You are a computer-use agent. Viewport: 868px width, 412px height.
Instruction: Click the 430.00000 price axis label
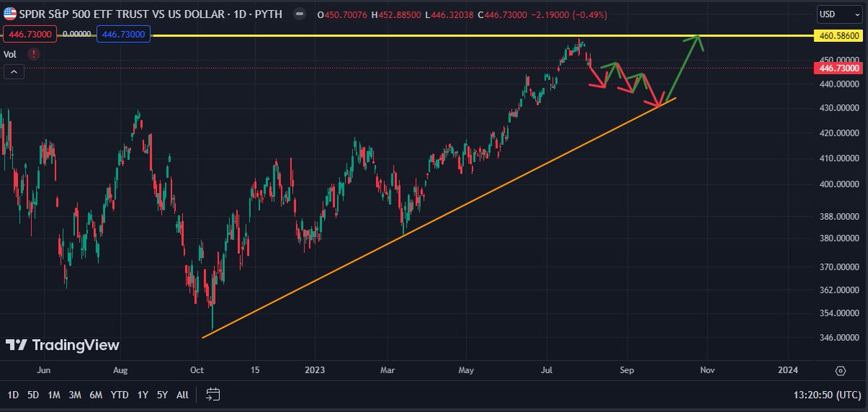coord(840,108)
